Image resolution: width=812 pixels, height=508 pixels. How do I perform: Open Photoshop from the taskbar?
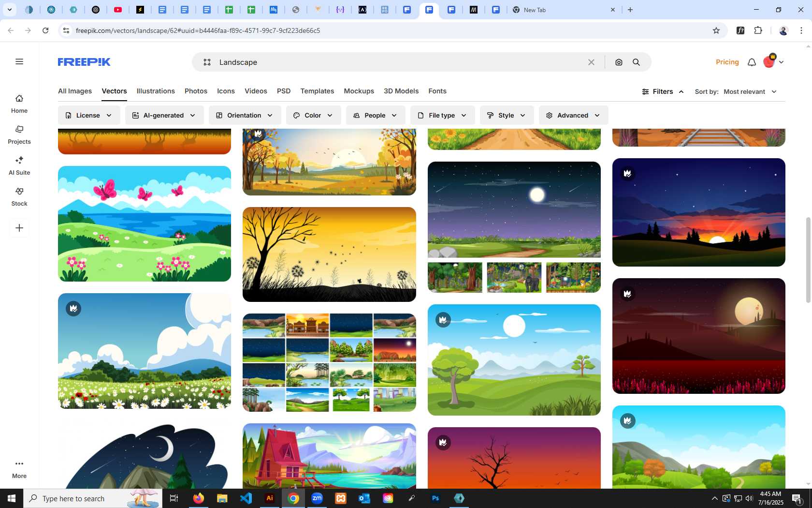pos(435,498)
